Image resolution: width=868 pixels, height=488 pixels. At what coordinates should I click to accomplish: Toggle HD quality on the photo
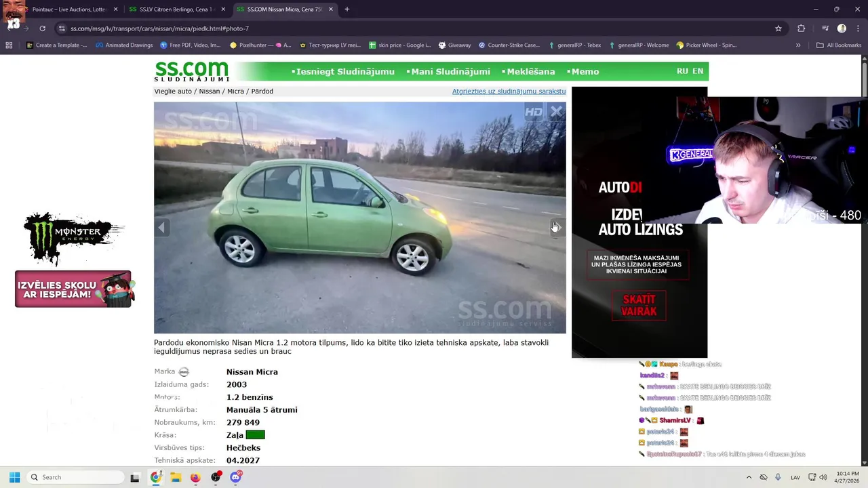(x=534, y=112)
